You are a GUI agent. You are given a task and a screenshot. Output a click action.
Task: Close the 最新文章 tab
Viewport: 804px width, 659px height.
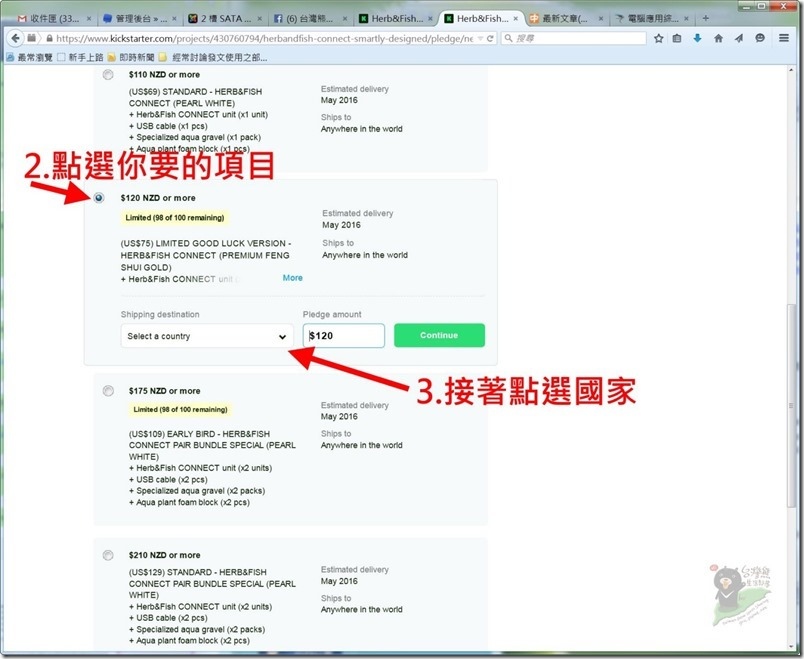pos(601,19)
